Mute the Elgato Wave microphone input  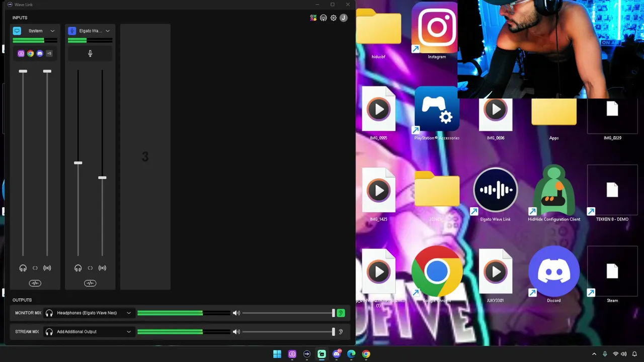[90, 53]
